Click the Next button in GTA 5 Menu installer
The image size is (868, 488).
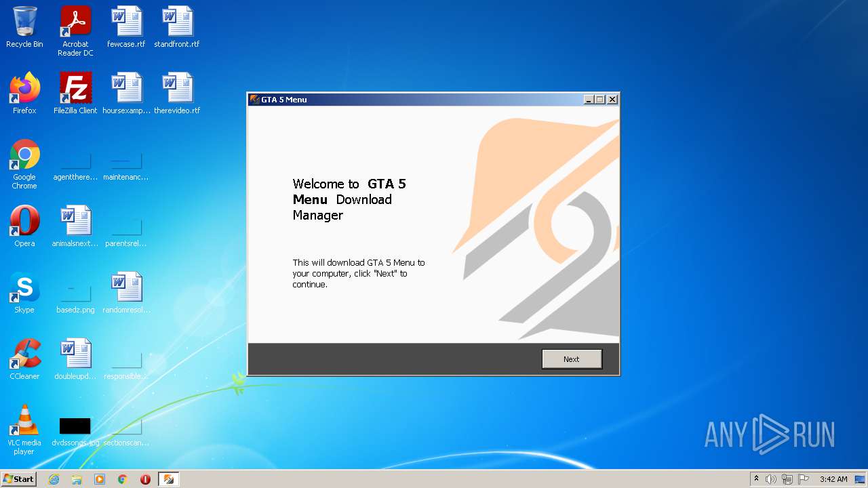pos(572,359)
